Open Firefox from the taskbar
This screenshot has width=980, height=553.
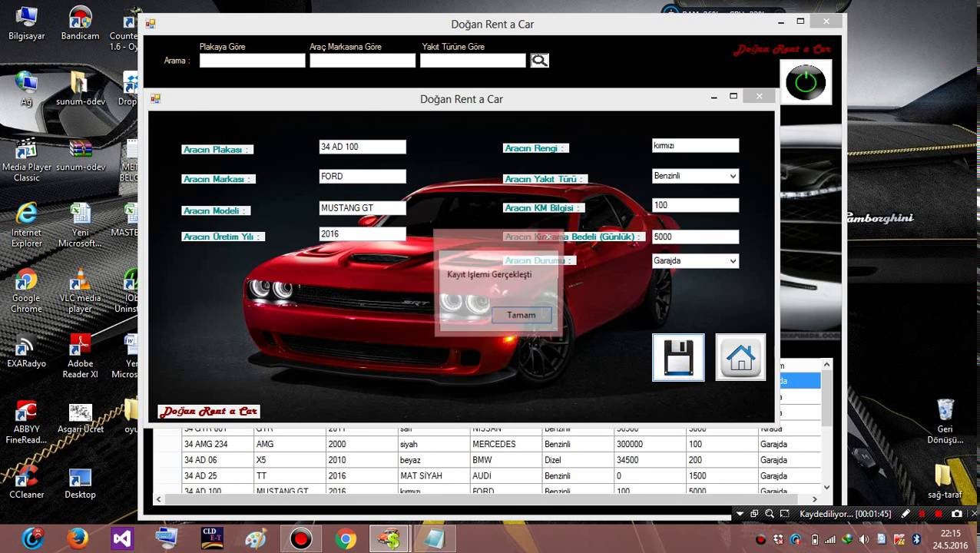(x=77, y=539)
